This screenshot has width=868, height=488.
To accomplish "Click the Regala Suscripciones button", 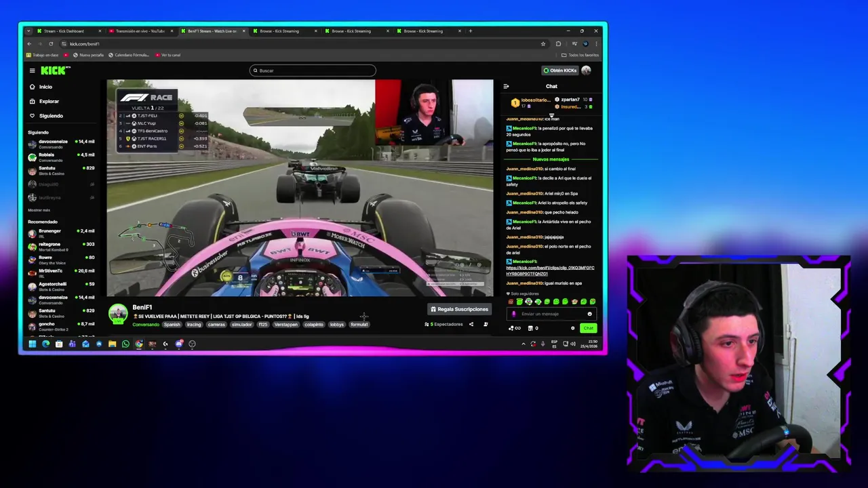I will click(x=459, y=309).
